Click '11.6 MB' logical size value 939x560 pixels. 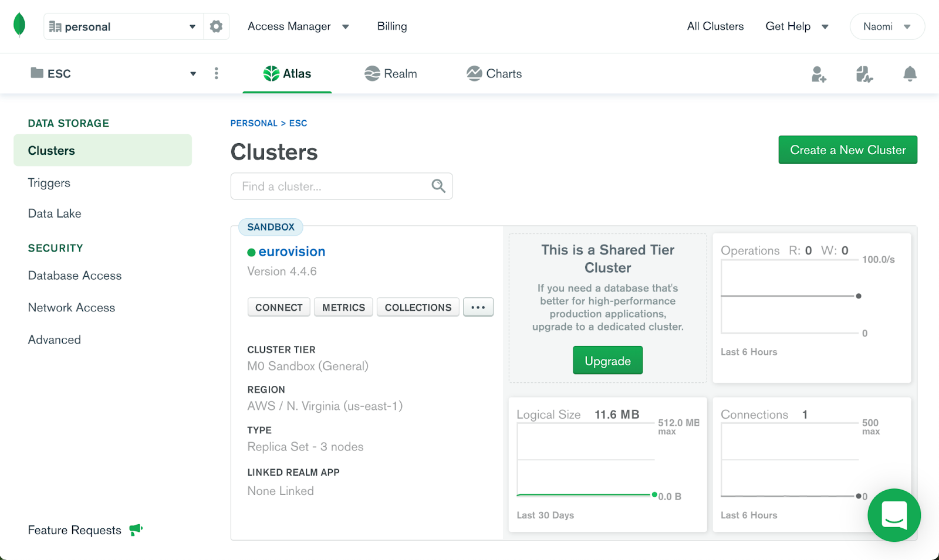(617, 415)
